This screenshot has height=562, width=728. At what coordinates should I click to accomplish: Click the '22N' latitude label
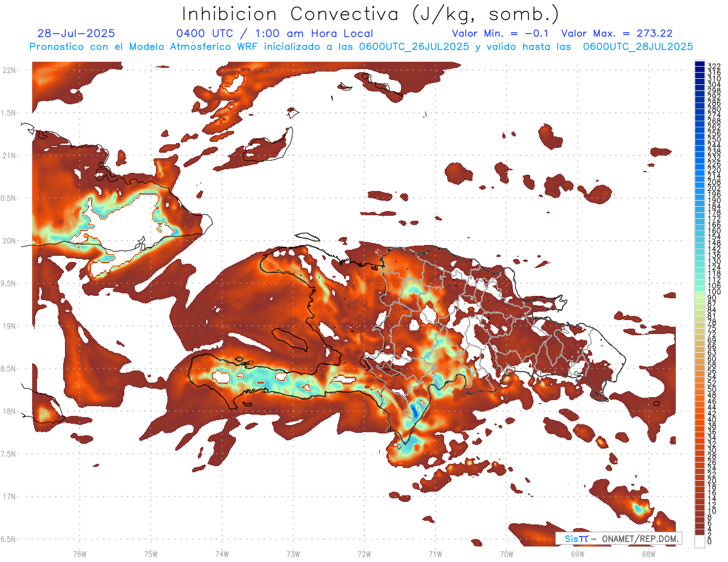pyautogui.click(x=9, y=70)
